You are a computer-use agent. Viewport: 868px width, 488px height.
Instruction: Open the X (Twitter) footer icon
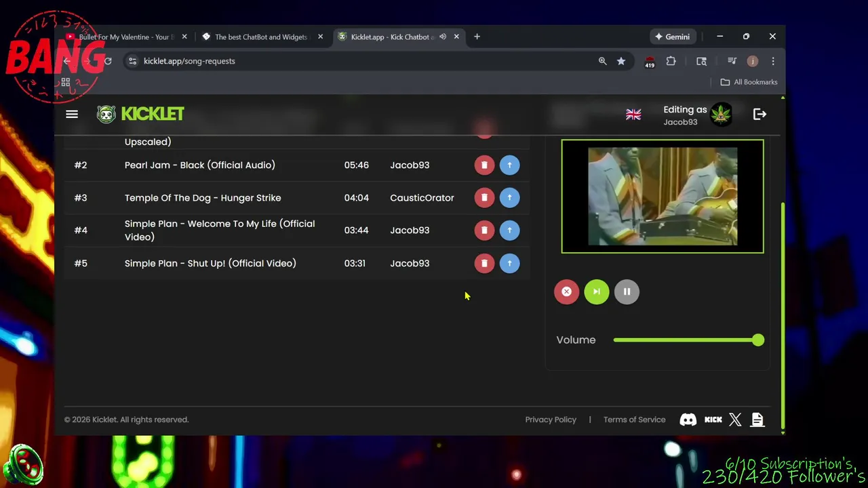coord(735,420)
